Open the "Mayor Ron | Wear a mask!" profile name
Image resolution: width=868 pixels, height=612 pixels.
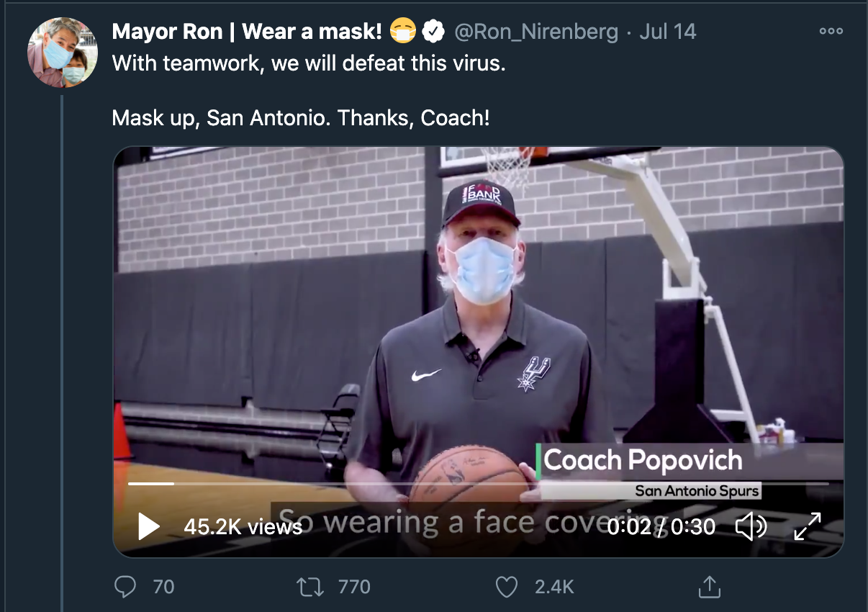(247, 32)
